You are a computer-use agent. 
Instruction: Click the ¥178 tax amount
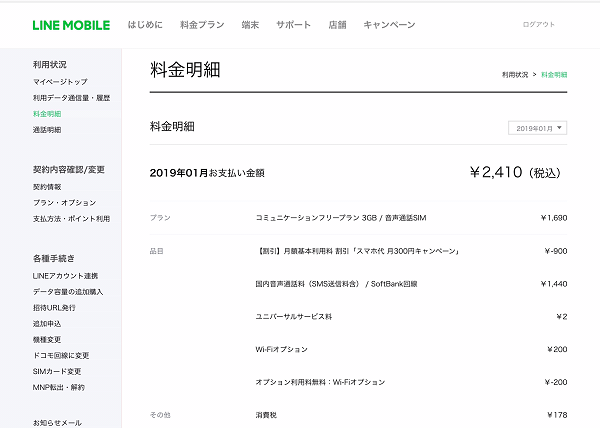coord(557,415)
